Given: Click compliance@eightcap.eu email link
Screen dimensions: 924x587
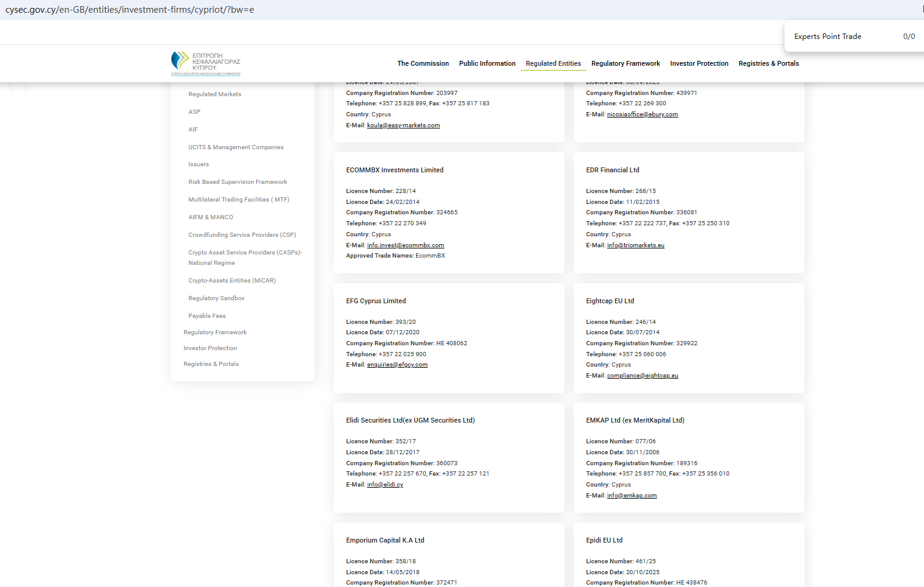Looking at the screenshot, I should point(642,376).
